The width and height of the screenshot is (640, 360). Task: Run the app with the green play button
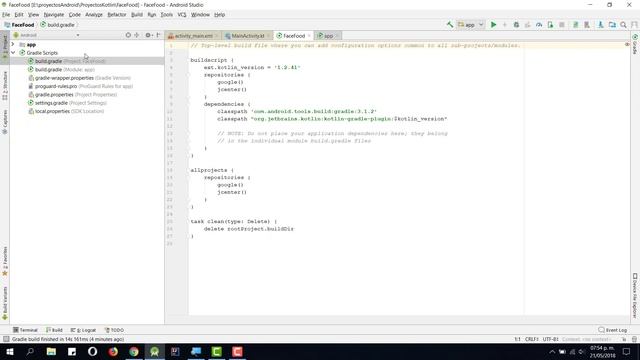[x=493, y=25]
